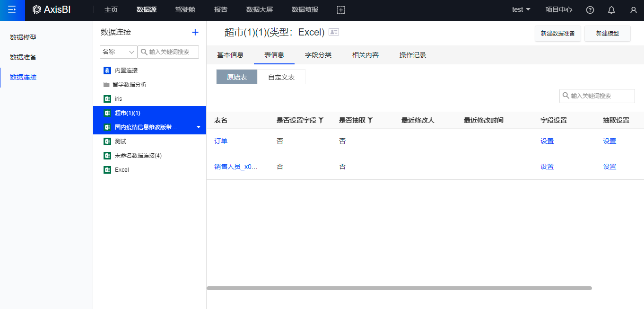Image resolution: width=644 pixels, height=309 pixels.
Task: Click the ID card icon beside the title
Action: coord(334,32)
